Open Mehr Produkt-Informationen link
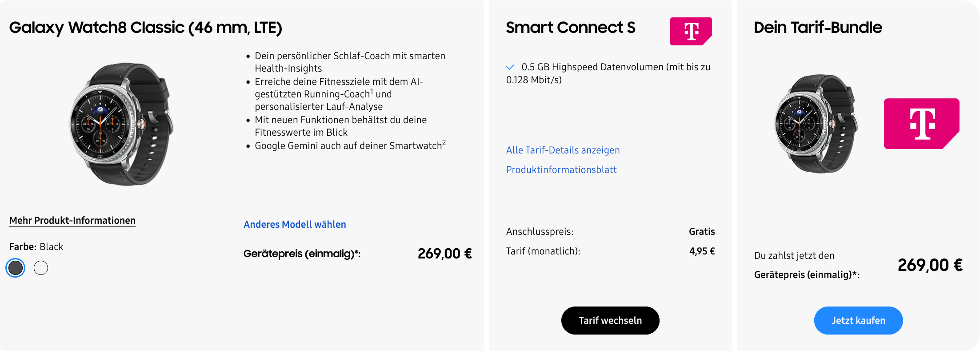Image resolution: width=980 pixels, height=351 pixels. 72,221
